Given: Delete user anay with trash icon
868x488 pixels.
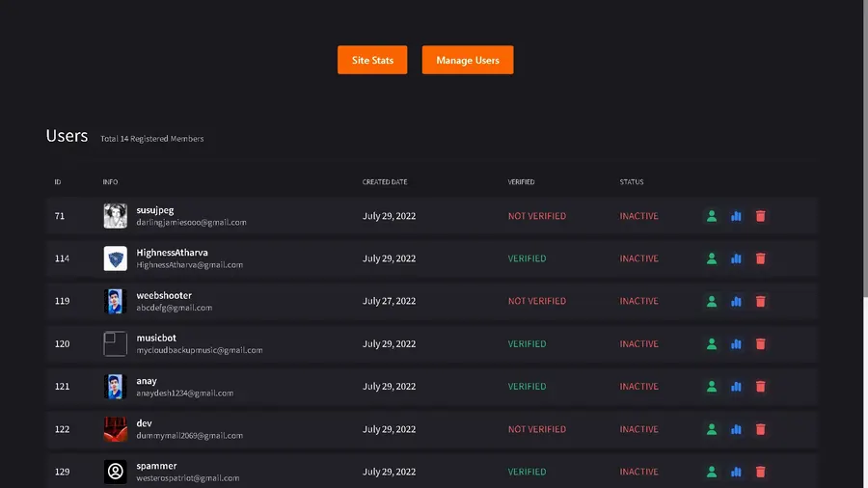Looking at the screenshot, I should click(760, 386).
